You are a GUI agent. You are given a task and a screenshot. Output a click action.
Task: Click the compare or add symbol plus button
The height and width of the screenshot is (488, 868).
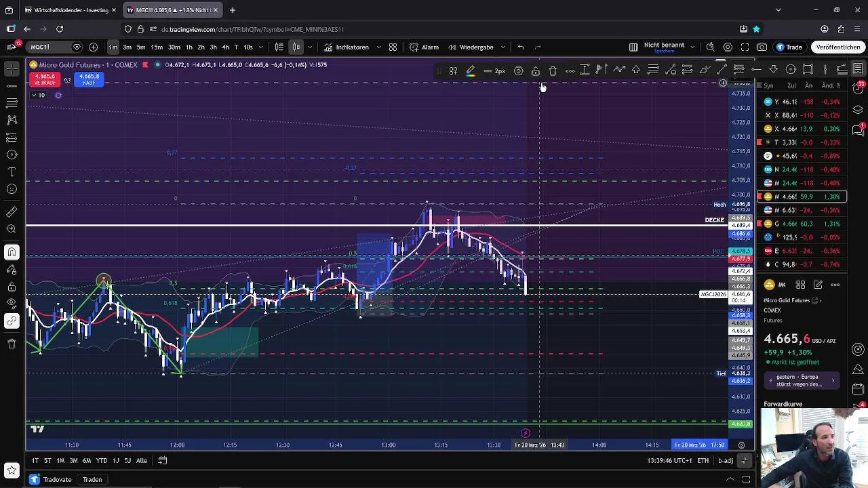click(x=93, y=47)
